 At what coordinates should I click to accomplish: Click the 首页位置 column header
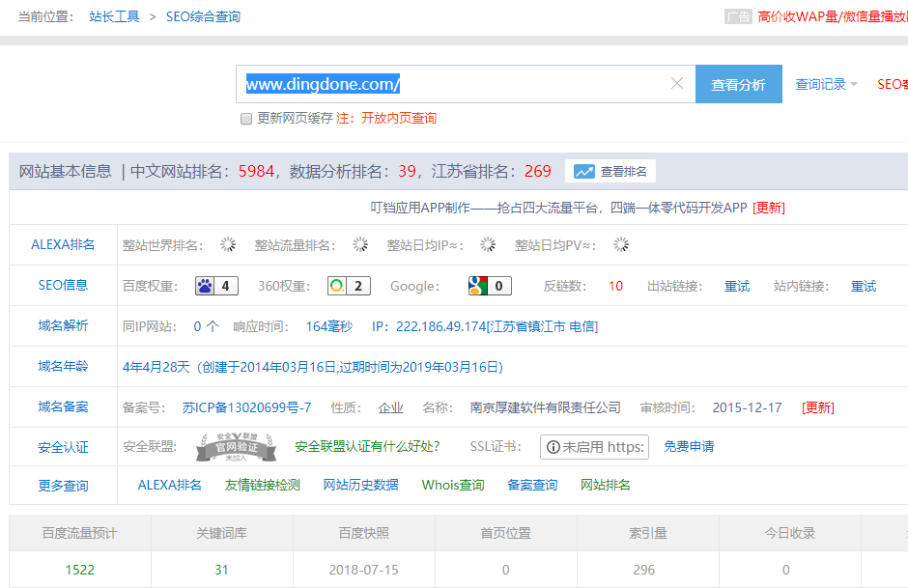pos(505,533)
